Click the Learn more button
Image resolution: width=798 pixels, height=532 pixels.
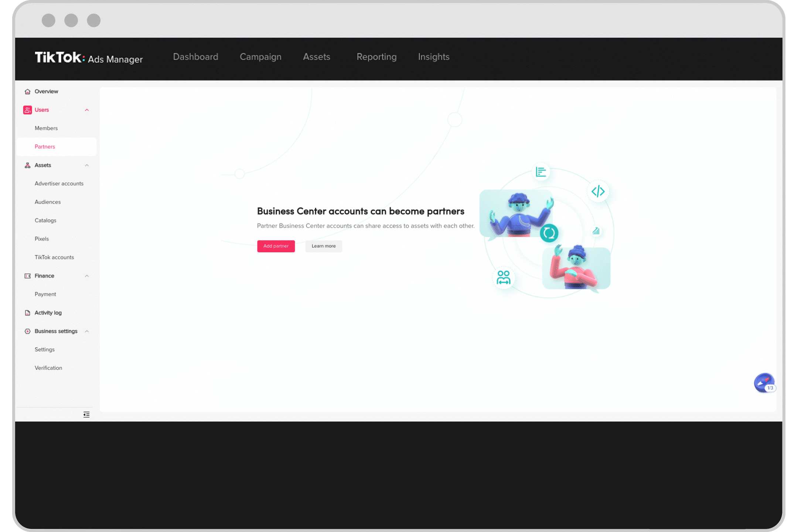pos(324,246)
